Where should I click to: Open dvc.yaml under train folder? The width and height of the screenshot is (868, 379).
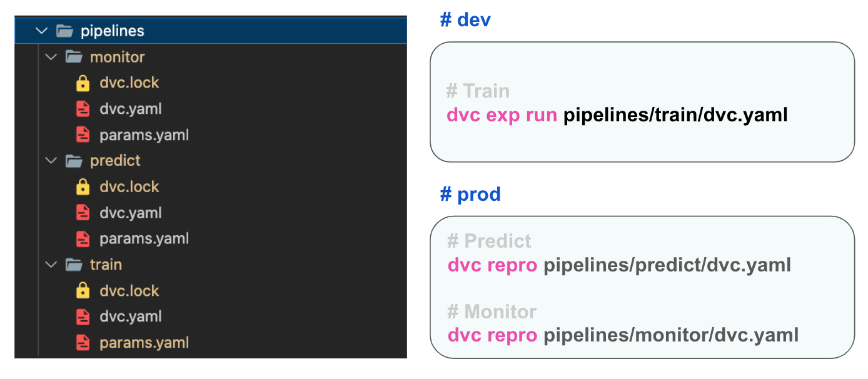[x=130, y=316]
